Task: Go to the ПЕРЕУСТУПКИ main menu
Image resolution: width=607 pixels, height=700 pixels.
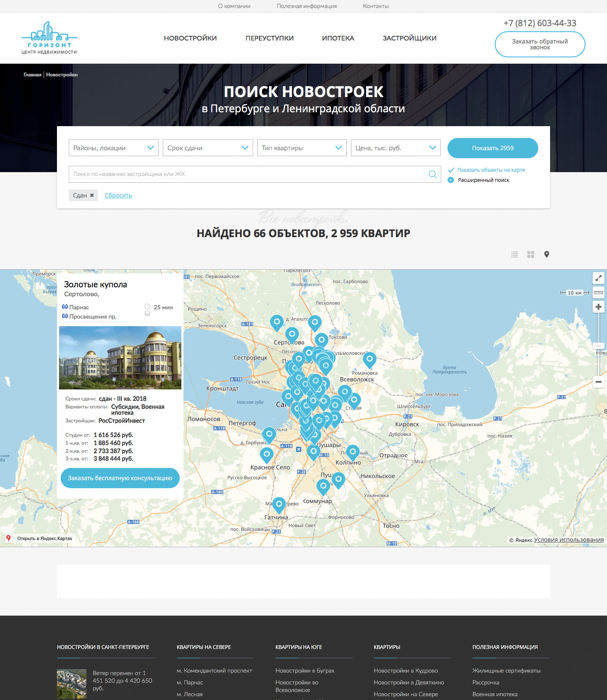Action: pos(270,38)
